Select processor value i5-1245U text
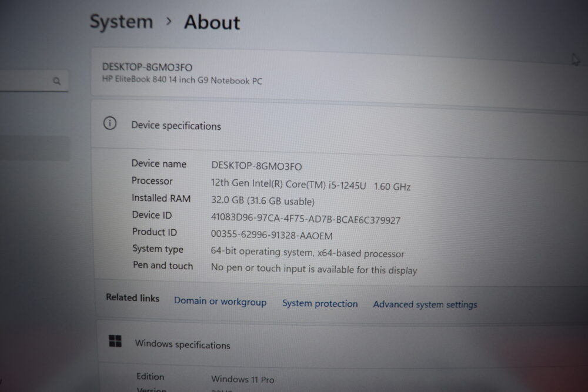Viewport: 588px width, 392px height. tap(311, 185)
